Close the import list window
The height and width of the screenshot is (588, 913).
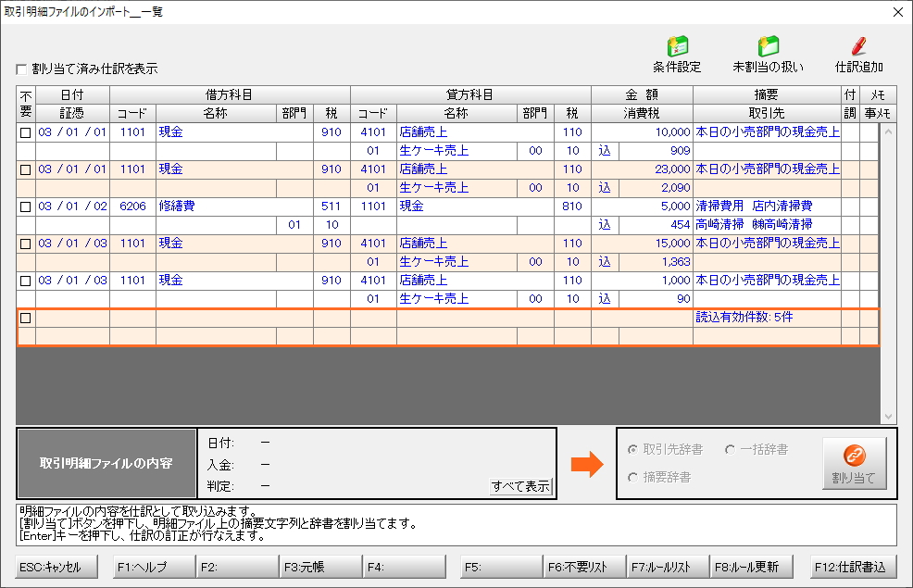point(898,12)
